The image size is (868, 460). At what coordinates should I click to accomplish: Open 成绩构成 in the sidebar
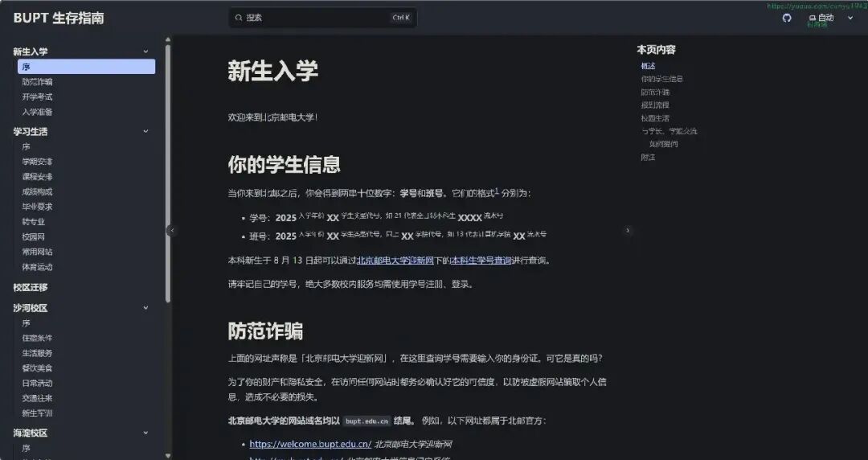point(37,191)
